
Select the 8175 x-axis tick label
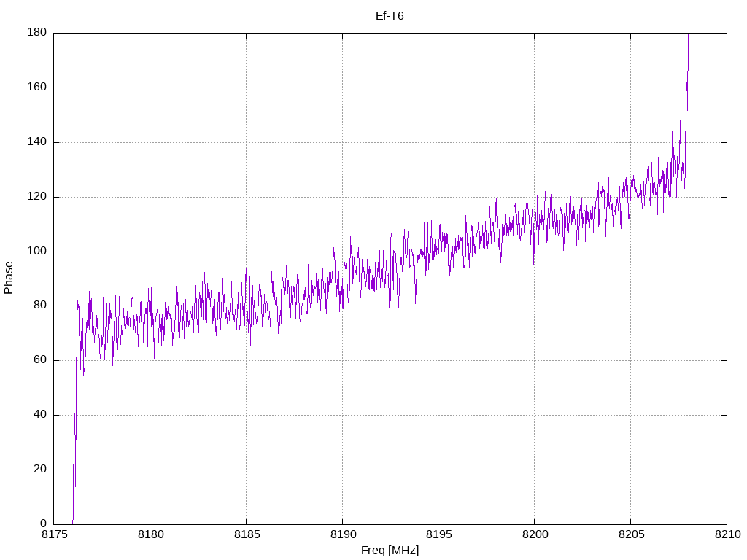tap(54, 535)
